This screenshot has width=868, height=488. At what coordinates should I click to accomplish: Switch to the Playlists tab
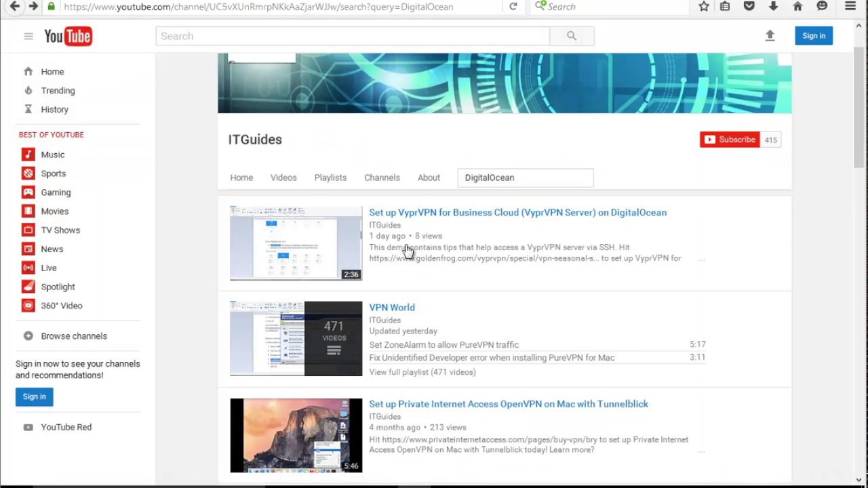tap(330, 178)
